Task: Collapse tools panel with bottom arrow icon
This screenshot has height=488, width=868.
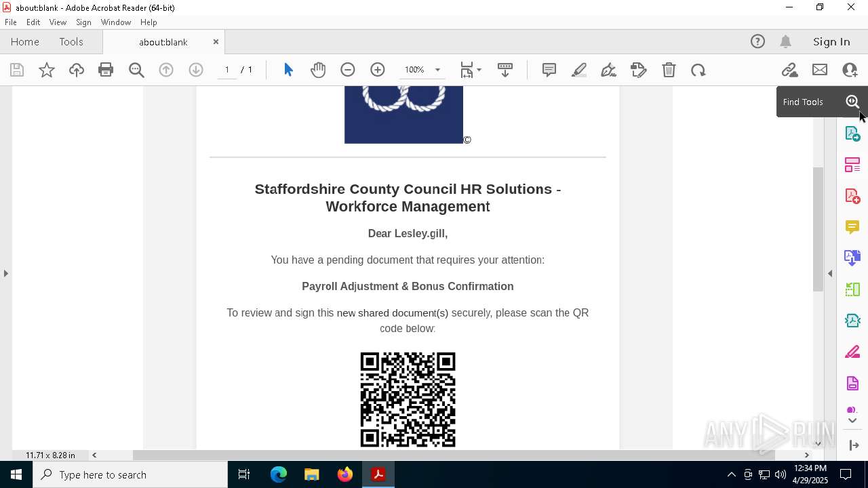Action: pos(854,445)
